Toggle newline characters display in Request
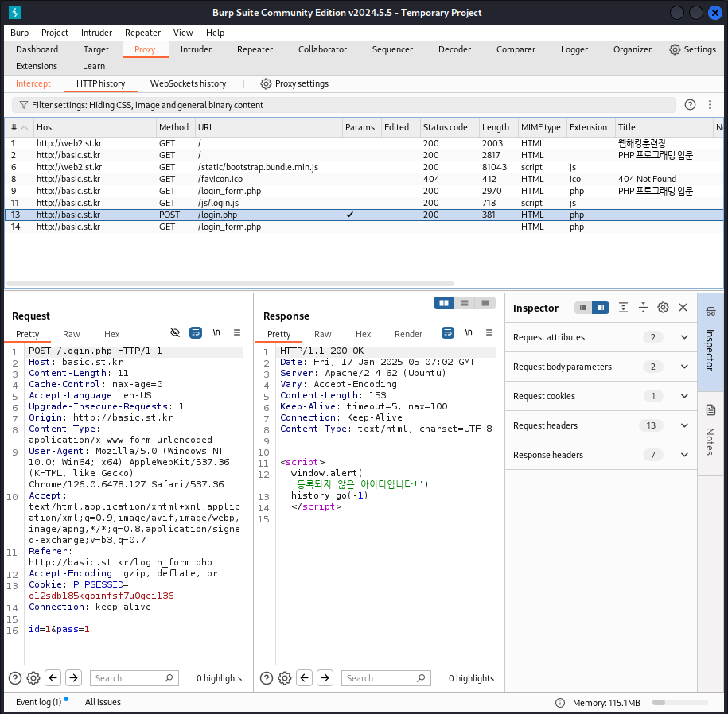Image resolution: width=728 pixels, height=714 pixels. point(217,332)
